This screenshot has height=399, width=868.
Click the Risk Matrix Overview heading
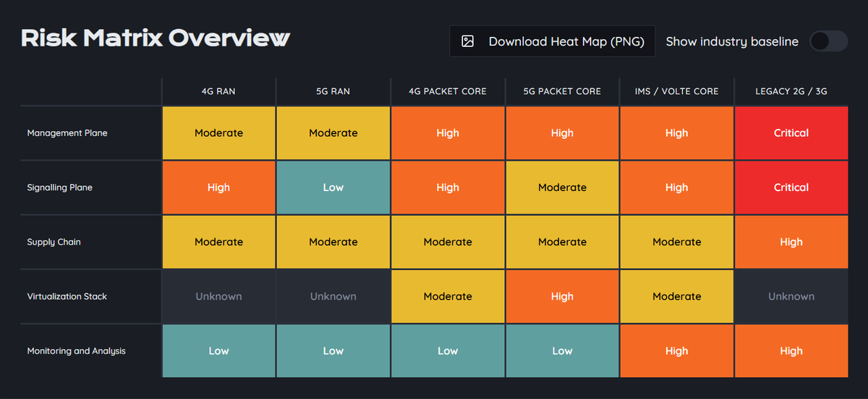(x=156, y=38)
